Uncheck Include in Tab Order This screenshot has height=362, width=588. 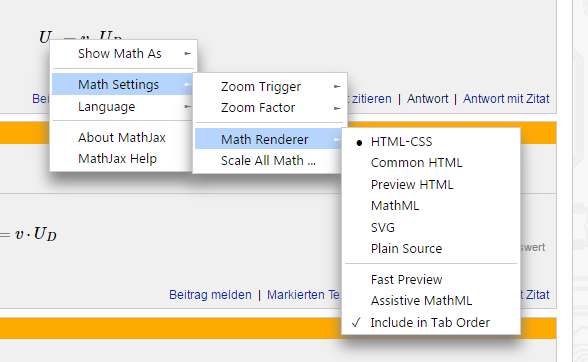pyautogui.click(x=430, y=322)
